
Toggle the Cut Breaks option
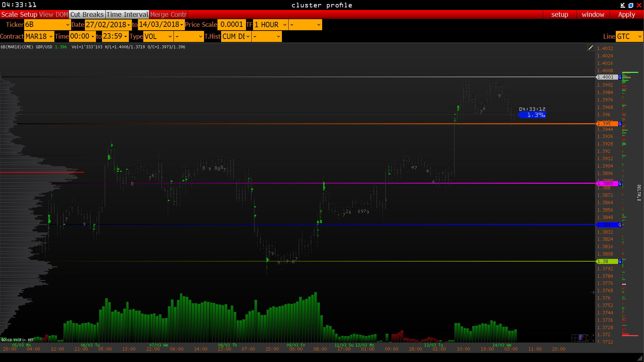[x=87, y=14]
